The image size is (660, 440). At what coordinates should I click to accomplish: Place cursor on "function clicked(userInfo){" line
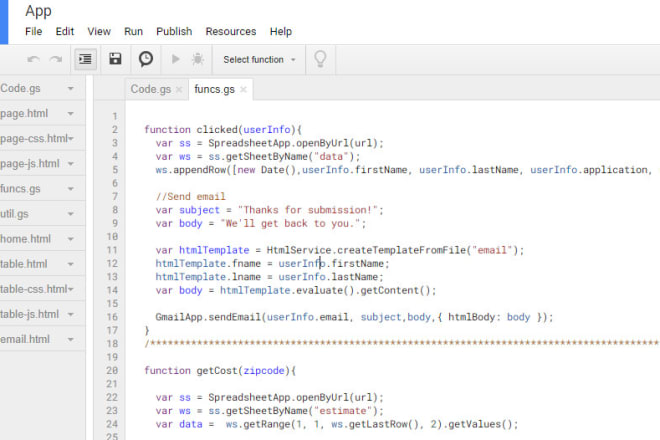(223, 130)
